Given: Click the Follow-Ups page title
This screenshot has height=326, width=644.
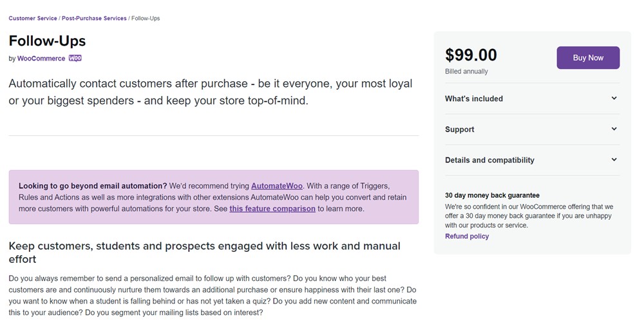Looking at the screenshot, I should [47, 41].
